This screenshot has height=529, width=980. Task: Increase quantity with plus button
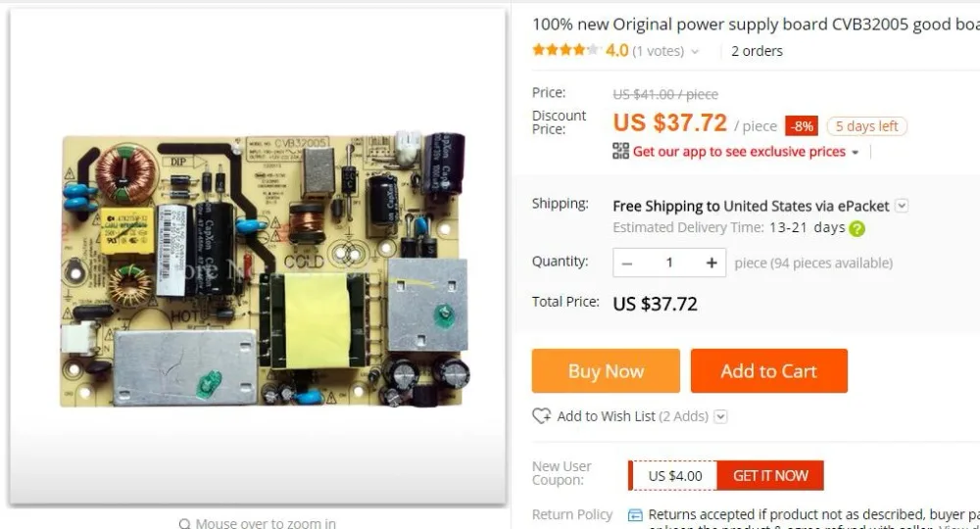point(711,263)
